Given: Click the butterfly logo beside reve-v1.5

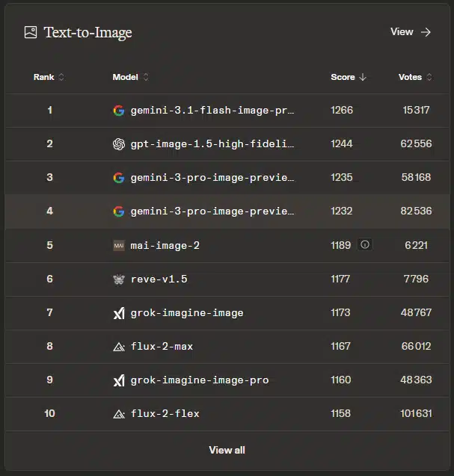Looking at the screenshot, I should [x=118, y=279].
